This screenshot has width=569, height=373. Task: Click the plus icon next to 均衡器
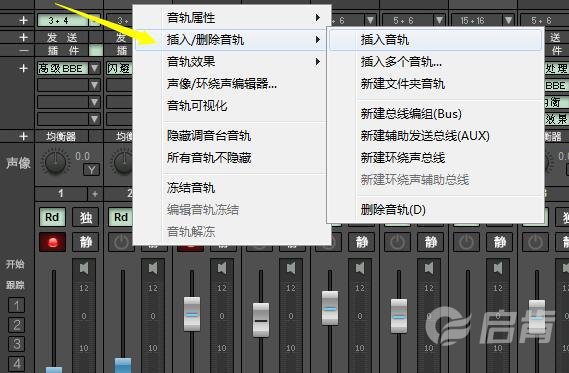pos(23,136)
